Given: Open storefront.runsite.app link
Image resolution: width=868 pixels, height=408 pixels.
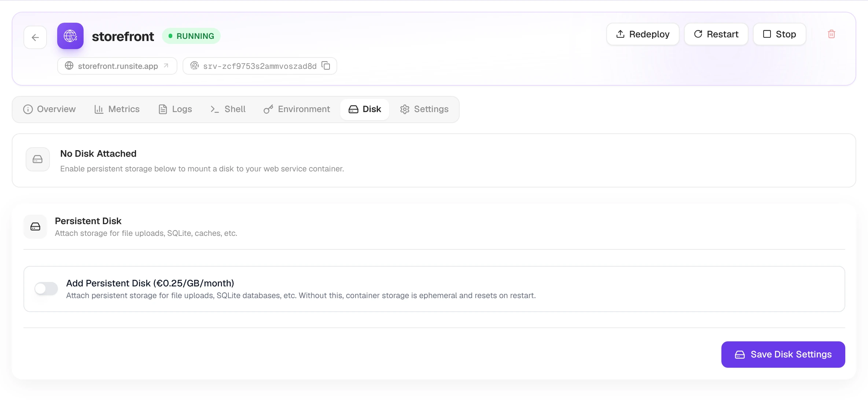Looking at the screenshot, I should click(x=117, y=66).
